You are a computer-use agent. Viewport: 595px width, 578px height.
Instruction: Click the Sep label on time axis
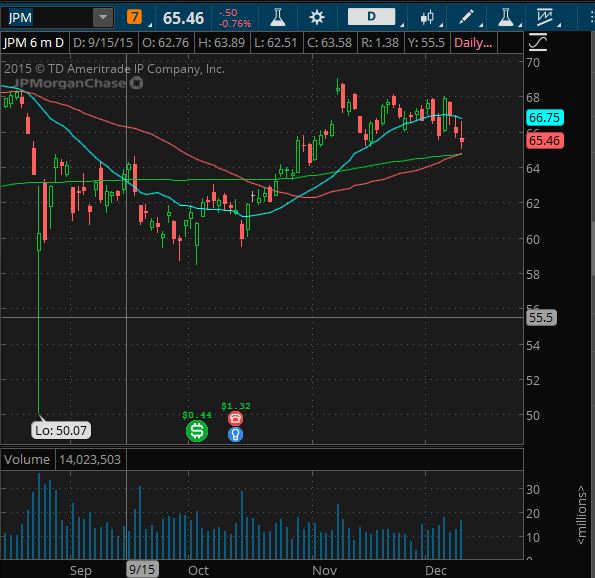(80, 570)
